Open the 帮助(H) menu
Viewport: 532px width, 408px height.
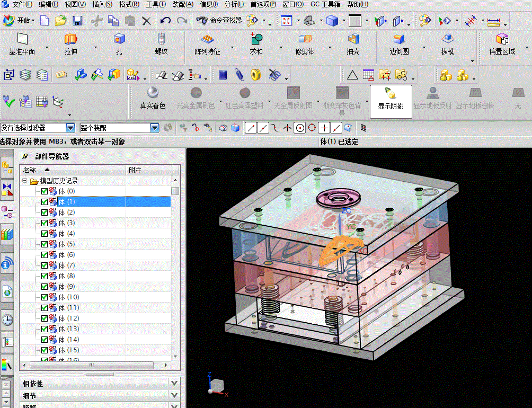point(358,4)
